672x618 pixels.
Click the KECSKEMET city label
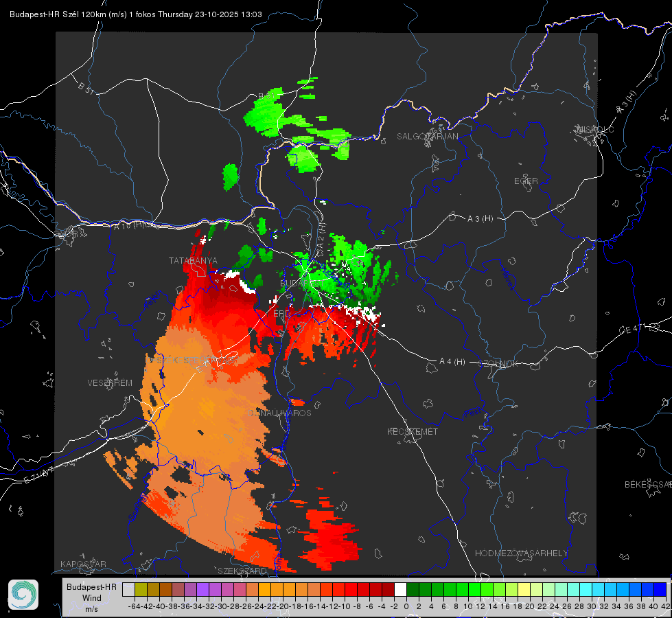click(x=413, y=431)
